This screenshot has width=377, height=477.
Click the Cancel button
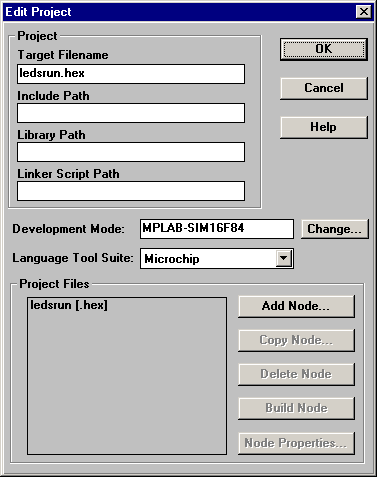(x=324, y=88)
